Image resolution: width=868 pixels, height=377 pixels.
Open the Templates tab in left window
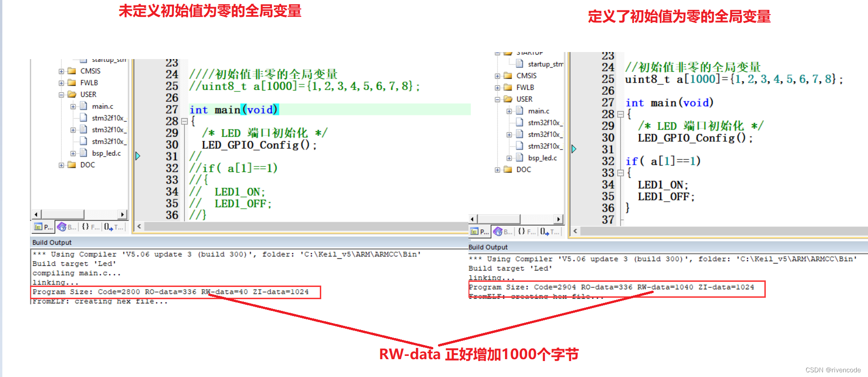click(113, 227)
